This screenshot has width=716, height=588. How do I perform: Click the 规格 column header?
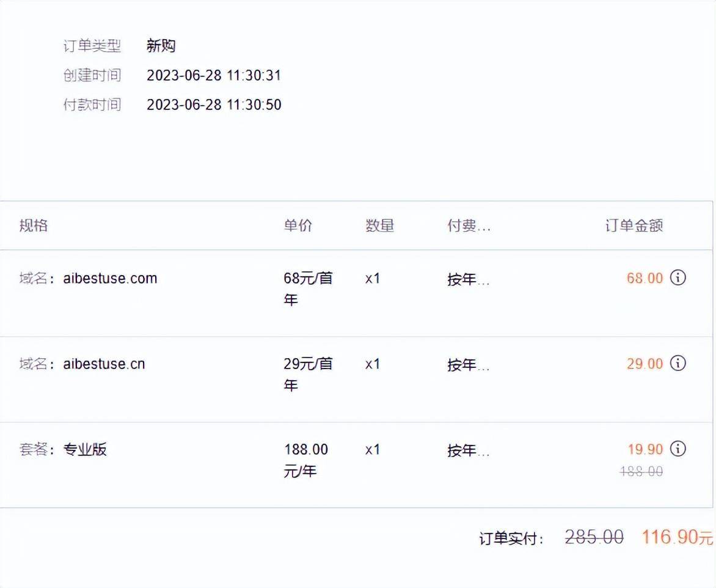point(34,226)
